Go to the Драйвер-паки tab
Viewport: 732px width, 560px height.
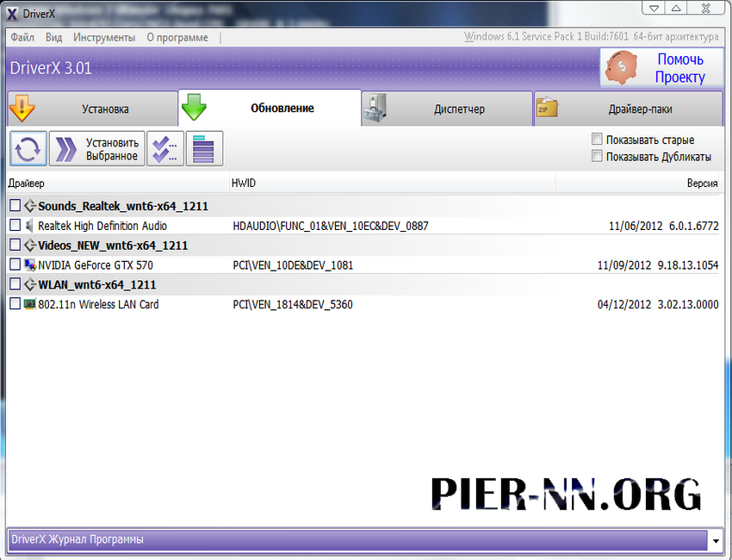[x=629, y=109]
